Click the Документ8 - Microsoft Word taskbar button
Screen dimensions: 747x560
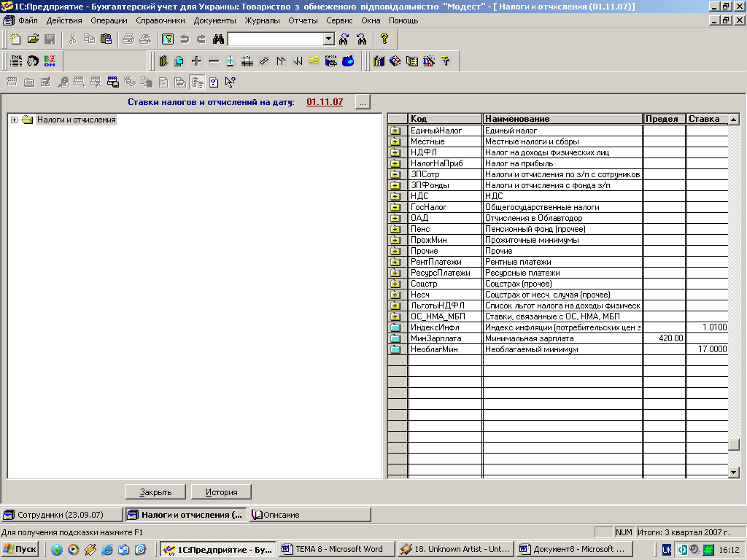[575, 549]
